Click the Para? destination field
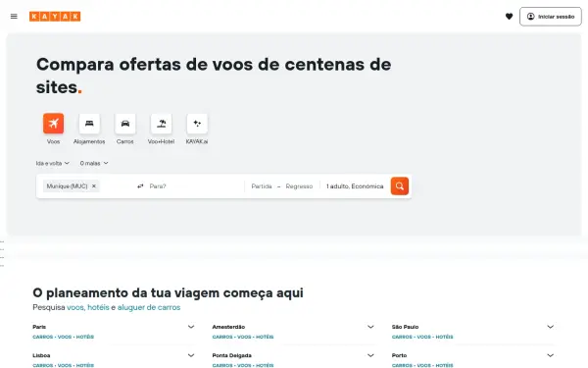588x368 pixels. 195,186
